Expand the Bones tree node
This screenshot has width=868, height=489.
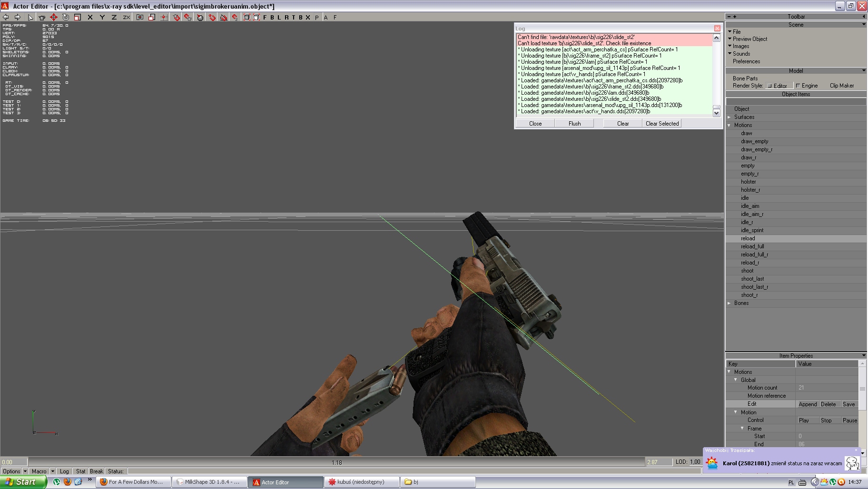click(729, 303)
